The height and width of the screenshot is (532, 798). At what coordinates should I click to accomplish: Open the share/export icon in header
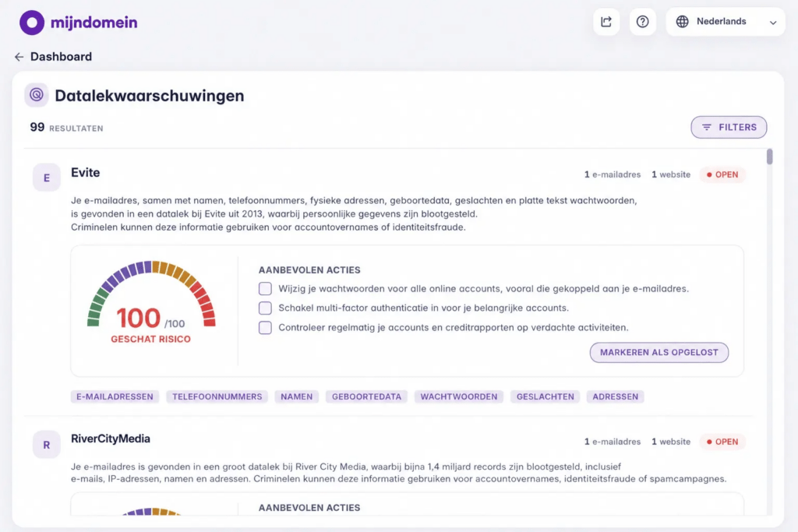point(606,21)
